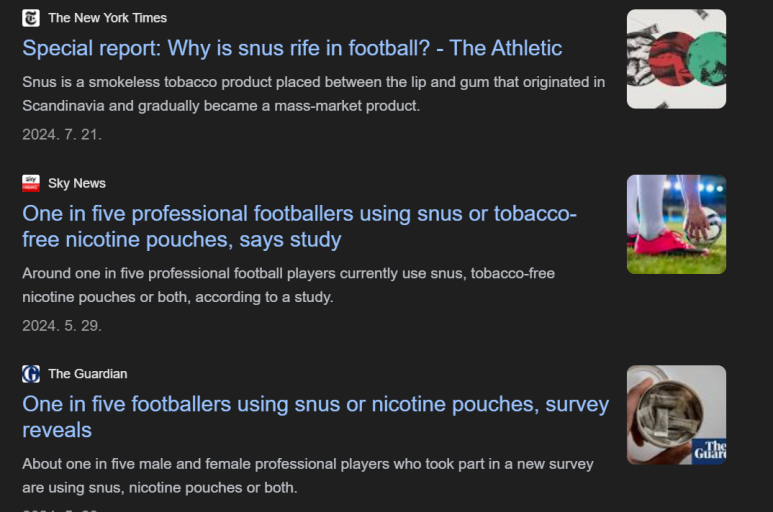The height and width of the screenshot is (512, 773).
Task: Click the Sky News logo icon
Action: [x=31, y=183]
